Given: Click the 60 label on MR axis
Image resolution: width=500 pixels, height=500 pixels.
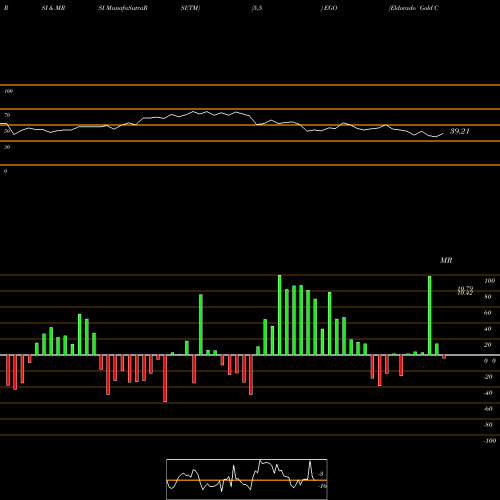Looking at the screenshot, I should point(487,313).
